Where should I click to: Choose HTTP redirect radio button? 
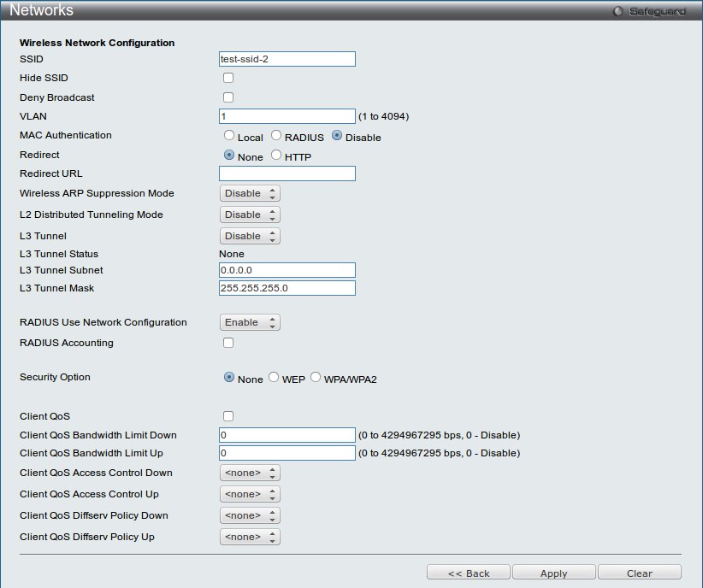[x=276, y=156]
